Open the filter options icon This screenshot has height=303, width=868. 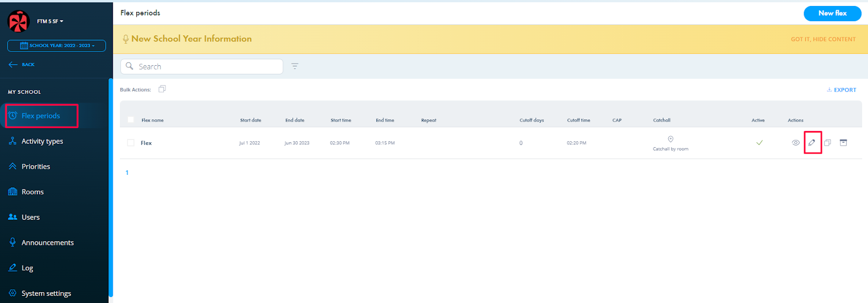pos(295,66)
